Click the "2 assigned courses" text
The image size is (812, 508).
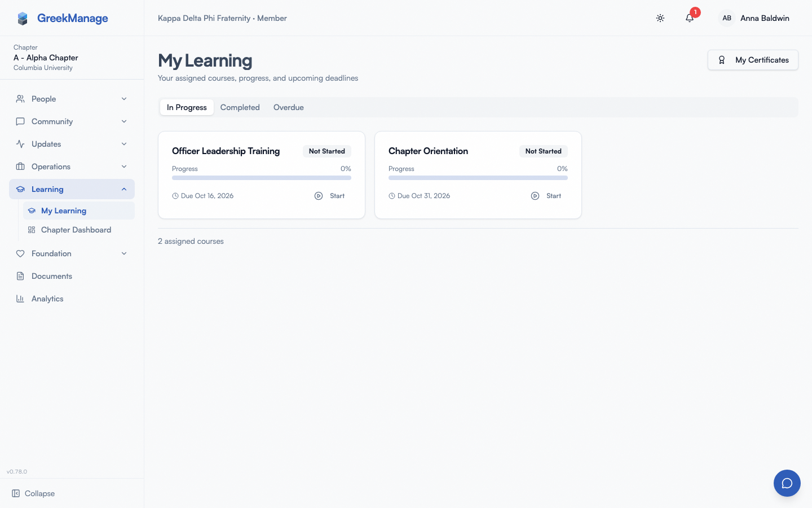coord(191,241)
